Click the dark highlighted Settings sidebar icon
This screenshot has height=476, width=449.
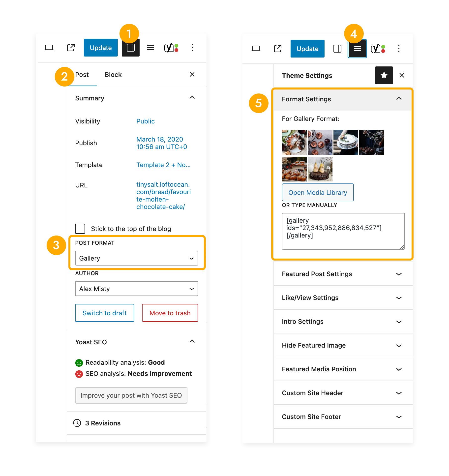click(130, 48)
